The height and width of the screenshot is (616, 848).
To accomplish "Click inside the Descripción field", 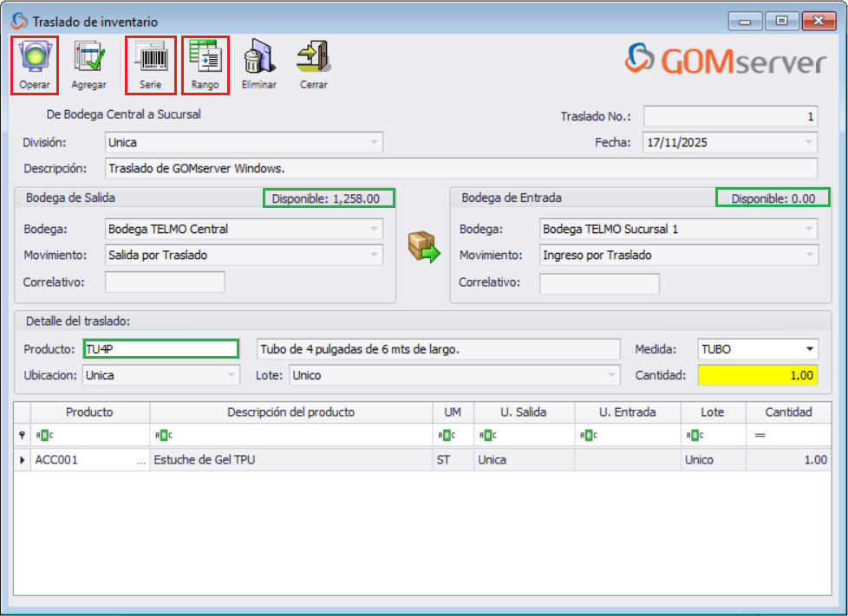I will [434, 168].
